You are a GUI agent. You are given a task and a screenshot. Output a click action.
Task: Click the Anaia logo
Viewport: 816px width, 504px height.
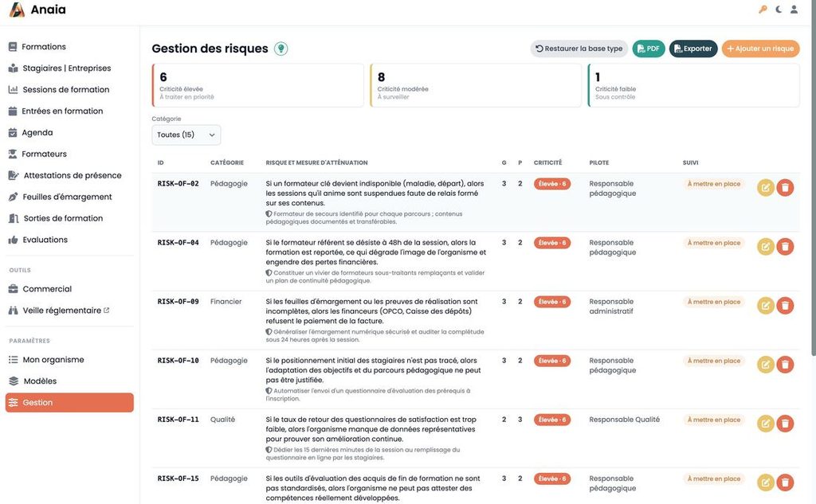(38, 10)
